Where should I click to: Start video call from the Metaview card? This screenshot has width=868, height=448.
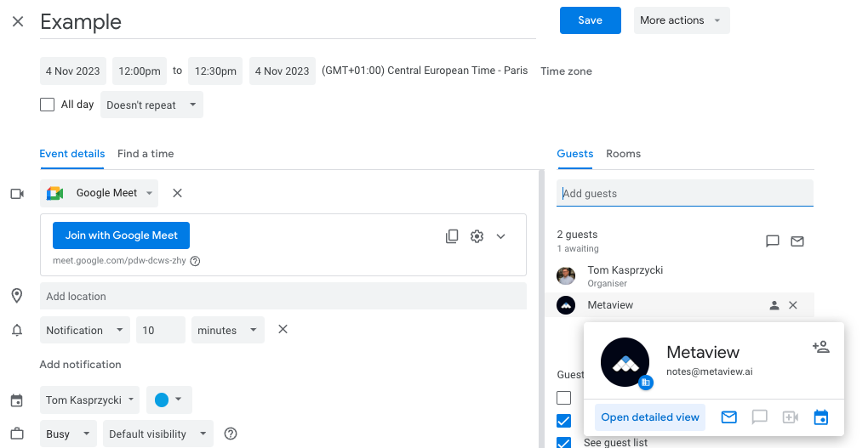[x=790, y=417]
